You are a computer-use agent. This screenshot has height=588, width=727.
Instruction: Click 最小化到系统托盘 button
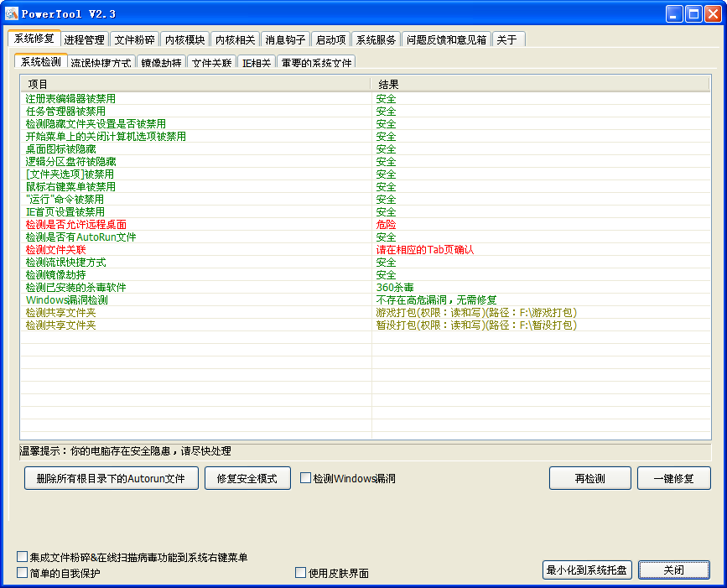click(x=587, y=570)
